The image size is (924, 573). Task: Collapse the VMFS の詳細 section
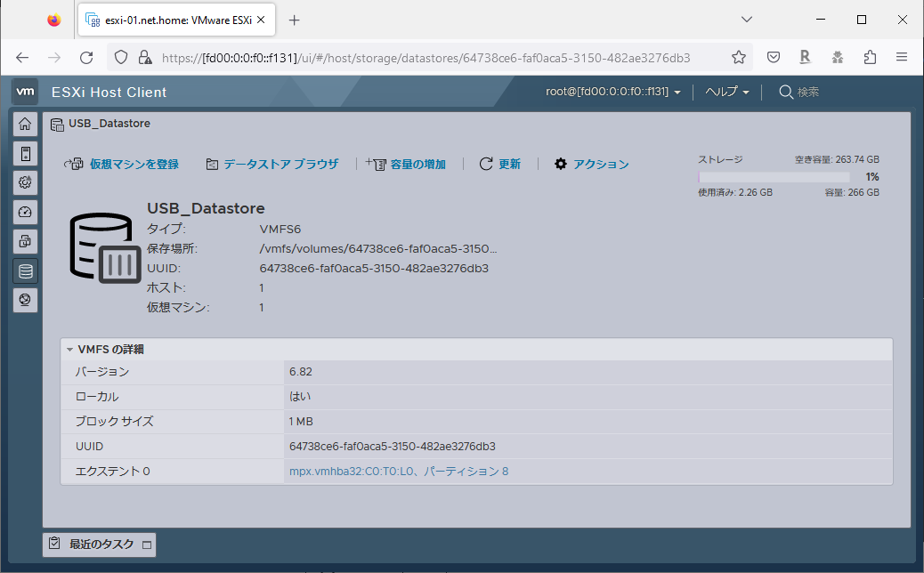[70, 349]
